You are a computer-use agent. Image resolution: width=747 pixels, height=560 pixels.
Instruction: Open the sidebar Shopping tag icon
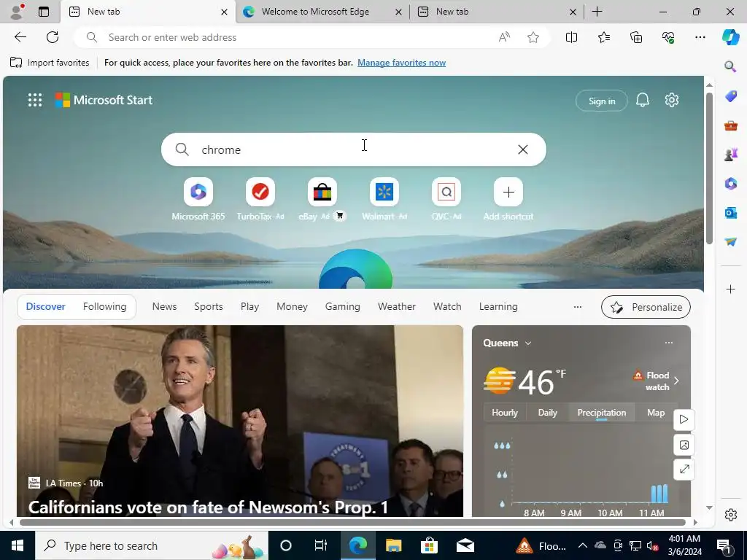tap(730, 97)
